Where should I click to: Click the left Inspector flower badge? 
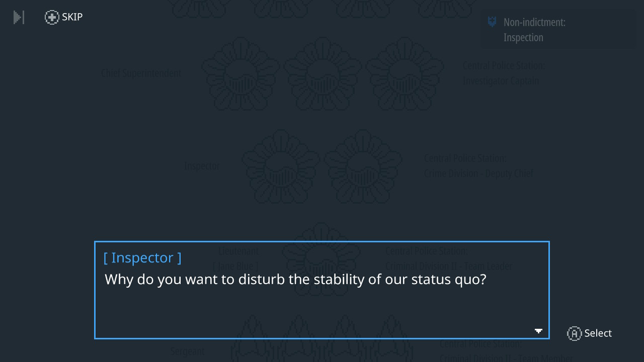281,166
